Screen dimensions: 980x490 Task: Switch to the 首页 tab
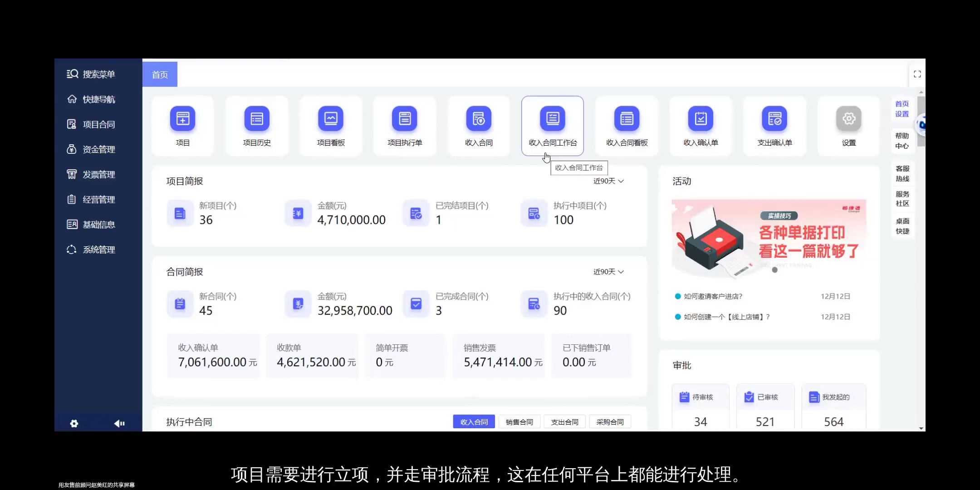[159, 74]
